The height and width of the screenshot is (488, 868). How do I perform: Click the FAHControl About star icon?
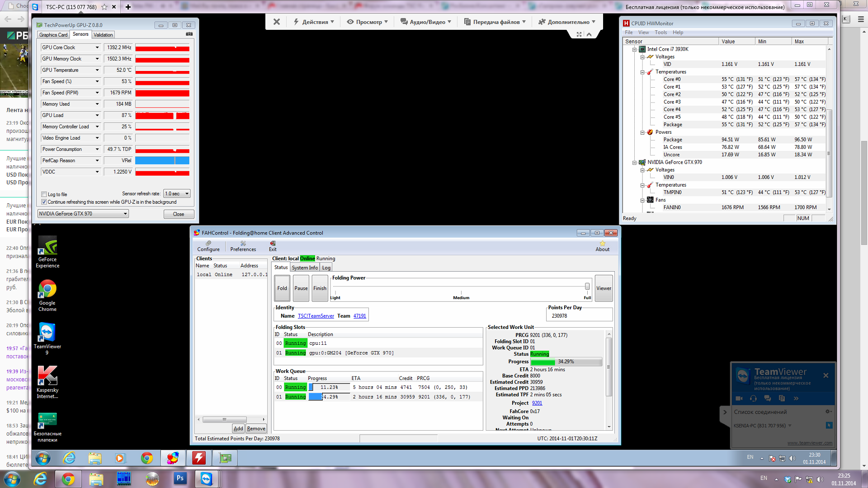602,244
